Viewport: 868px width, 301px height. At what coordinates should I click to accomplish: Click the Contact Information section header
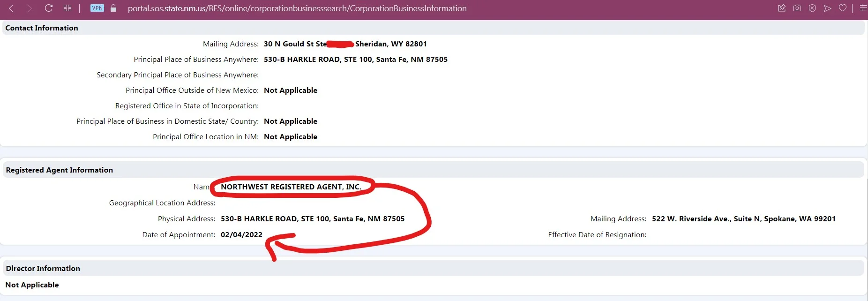pyautogui.click(x=42, y=28)
